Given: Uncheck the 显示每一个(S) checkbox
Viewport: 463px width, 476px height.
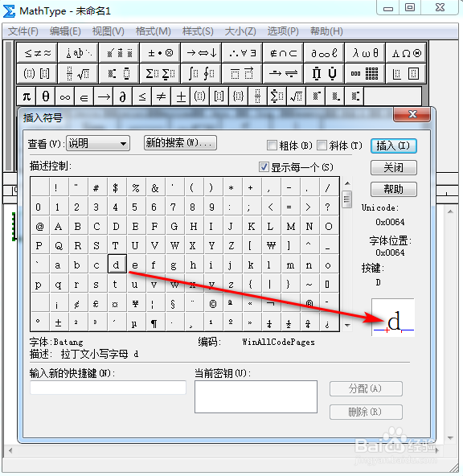Looking at the screenshot, I should pos(264,166).
